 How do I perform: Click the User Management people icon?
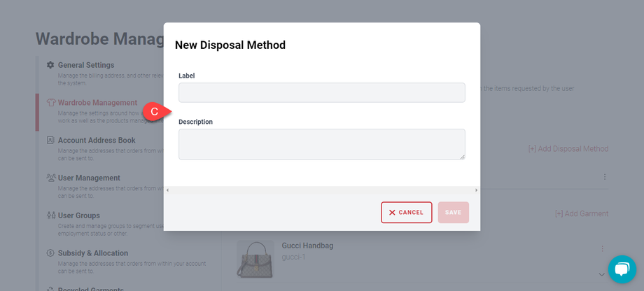pyautogui.click(x=50, y=178)
